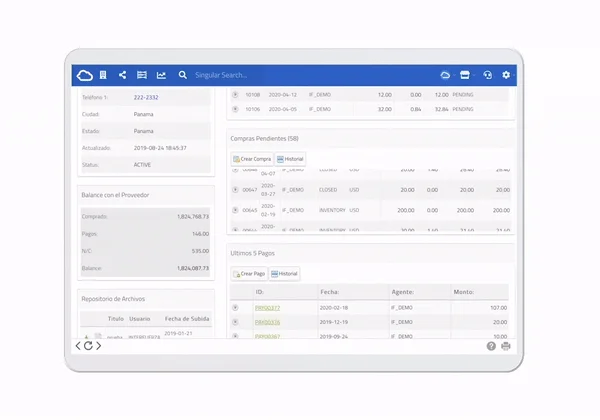
Task: Expand the cloud dropdown in top bar
Action: tap(445, 75)
